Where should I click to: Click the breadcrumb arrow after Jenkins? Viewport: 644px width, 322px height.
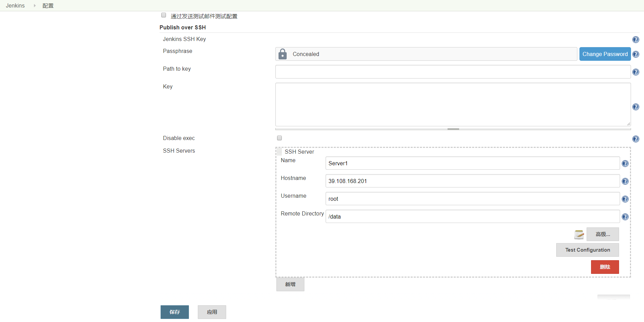(35, 5)
